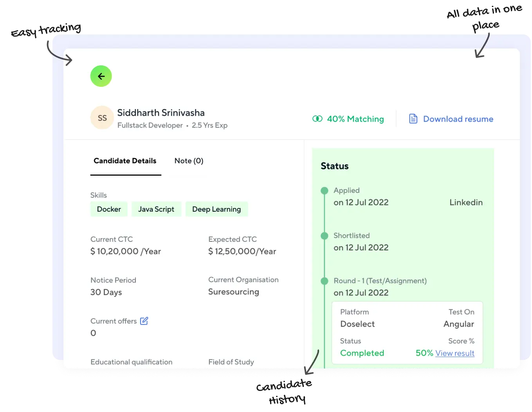Click the resume document icon
The height and width of the screenshot is (412, 532).
tap(413, 119)
